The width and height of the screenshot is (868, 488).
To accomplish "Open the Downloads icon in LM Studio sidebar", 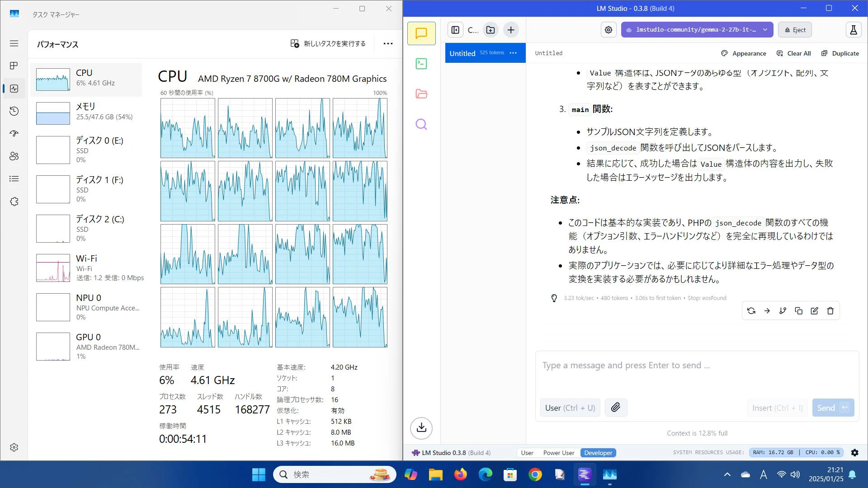I will [421, 428].
